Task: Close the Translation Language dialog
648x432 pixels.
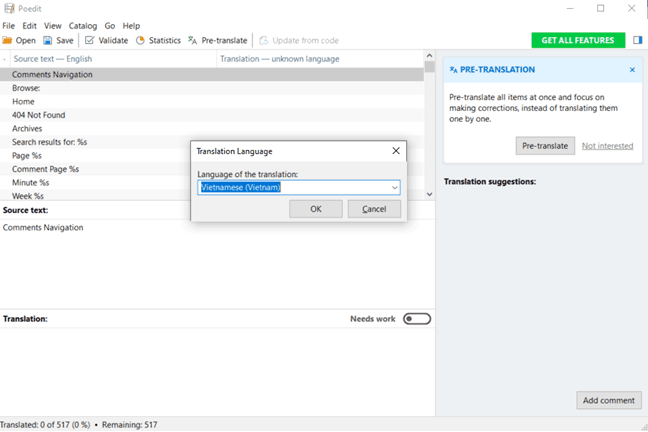Action: (x=396, y=151)
